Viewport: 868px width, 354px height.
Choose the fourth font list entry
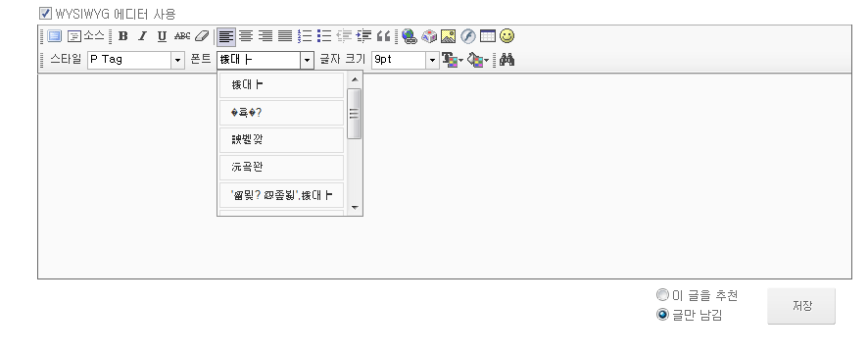(282, 168)
